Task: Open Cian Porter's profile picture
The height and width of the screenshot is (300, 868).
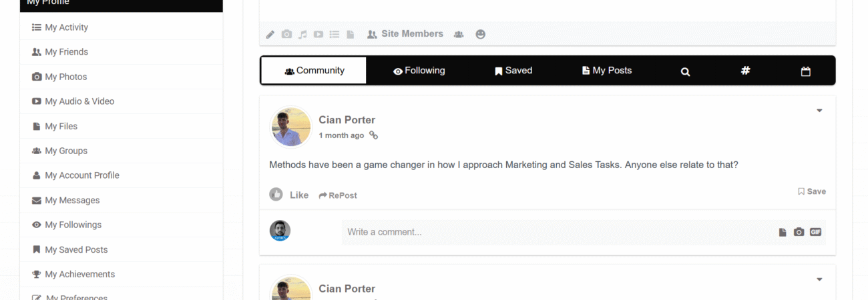Action: (x=291, y=127)
